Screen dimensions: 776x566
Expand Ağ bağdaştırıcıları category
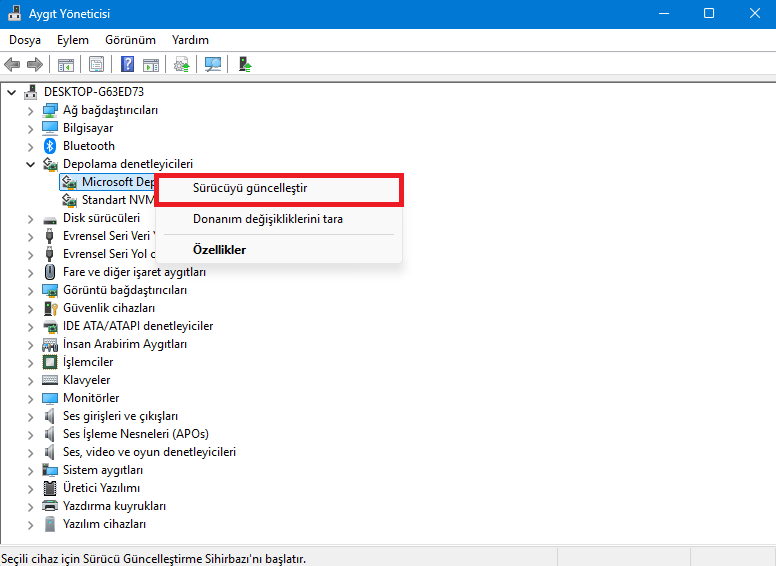coord(31,111)
